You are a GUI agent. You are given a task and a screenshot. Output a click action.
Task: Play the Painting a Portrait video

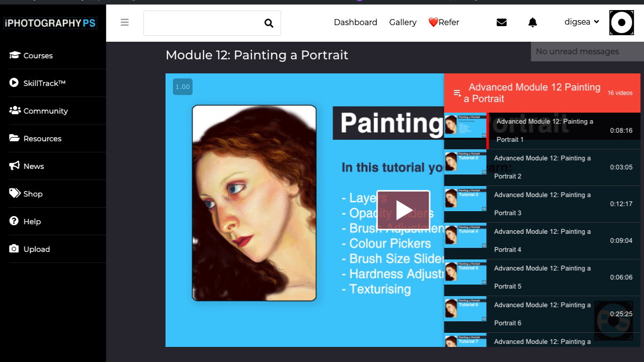click(404, 210)
